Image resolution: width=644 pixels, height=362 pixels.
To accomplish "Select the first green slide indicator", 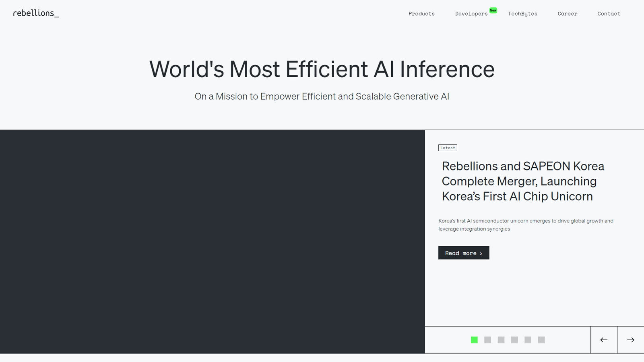I will point(474,340).
